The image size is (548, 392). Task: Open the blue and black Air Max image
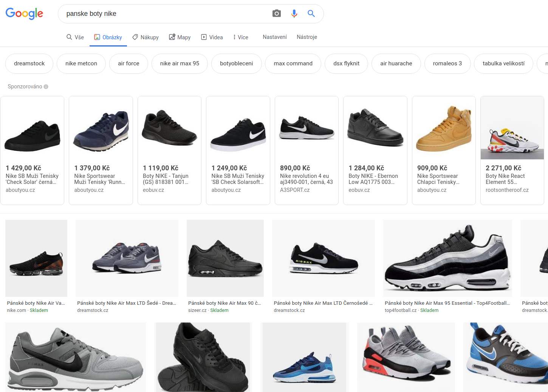tap(506, 357)
